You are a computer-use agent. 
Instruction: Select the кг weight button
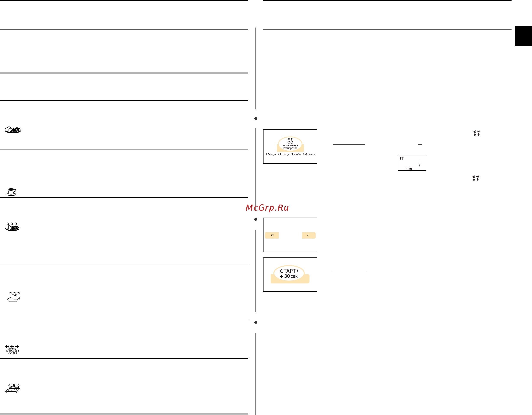click(272, 235)
